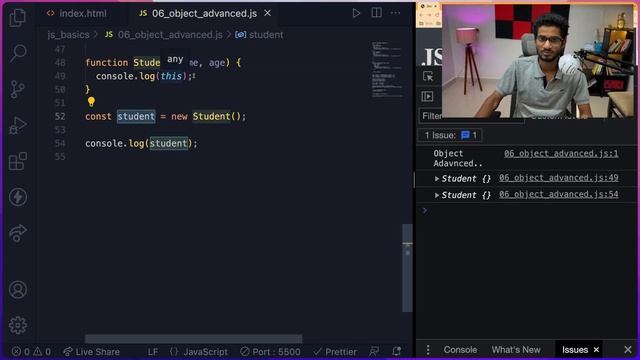
Task: Click Port : 5500 live server status
Action: 270,351
